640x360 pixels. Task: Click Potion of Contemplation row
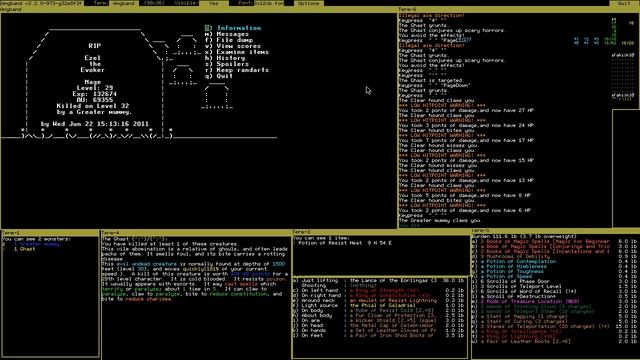tap(554, 261)
